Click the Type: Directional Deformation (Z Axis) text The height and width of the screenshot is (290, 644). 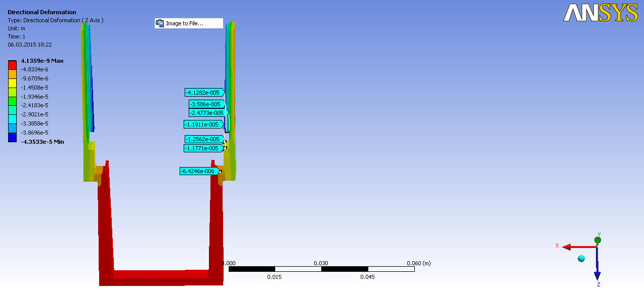[56, 20]
